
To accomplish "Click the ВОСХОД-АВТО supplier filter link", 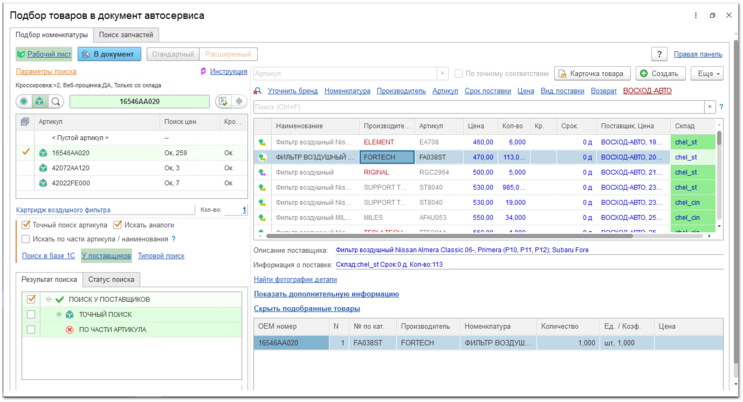I will tap(647, 91).
